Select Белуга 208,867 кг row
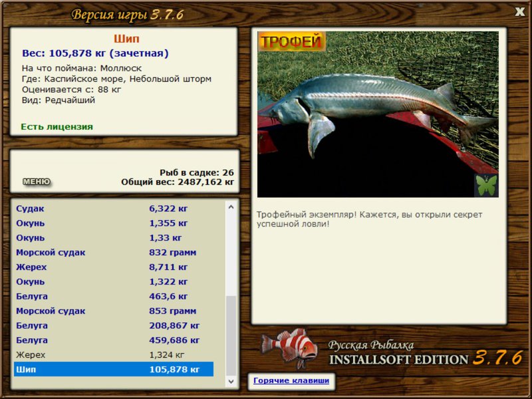This screenshot has width=532, height=399. coord(114,325)
